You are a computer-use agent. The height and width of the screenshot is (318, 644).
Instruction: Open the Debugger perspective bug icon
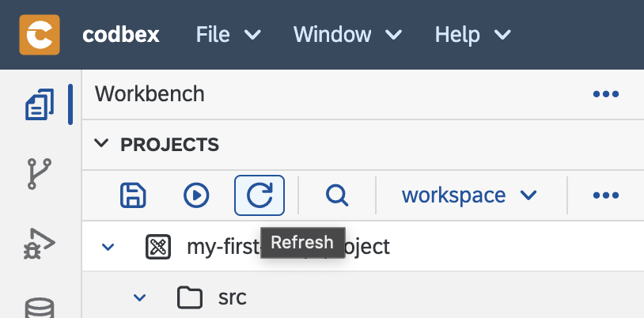pyautogui.click(x=40, y=244)
